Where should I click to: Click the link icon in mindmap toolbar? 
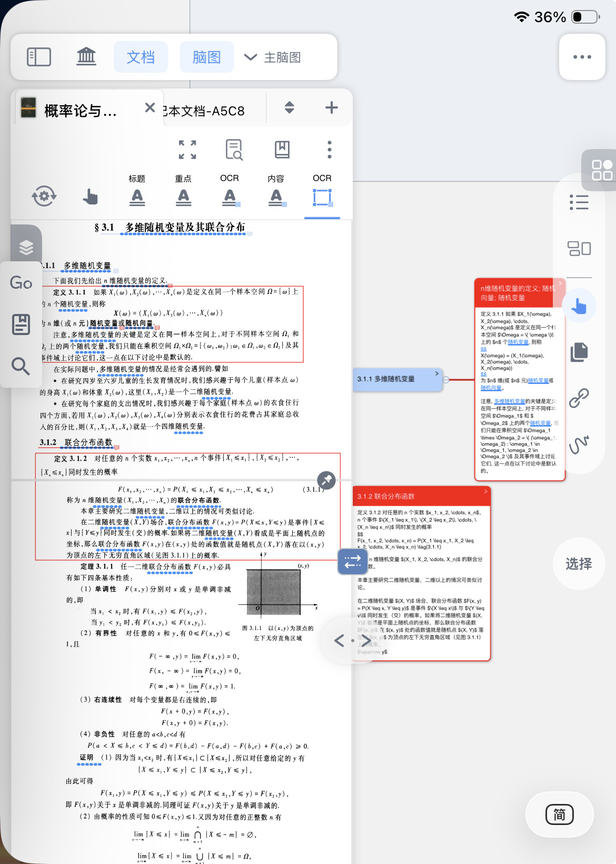[579, 398]
